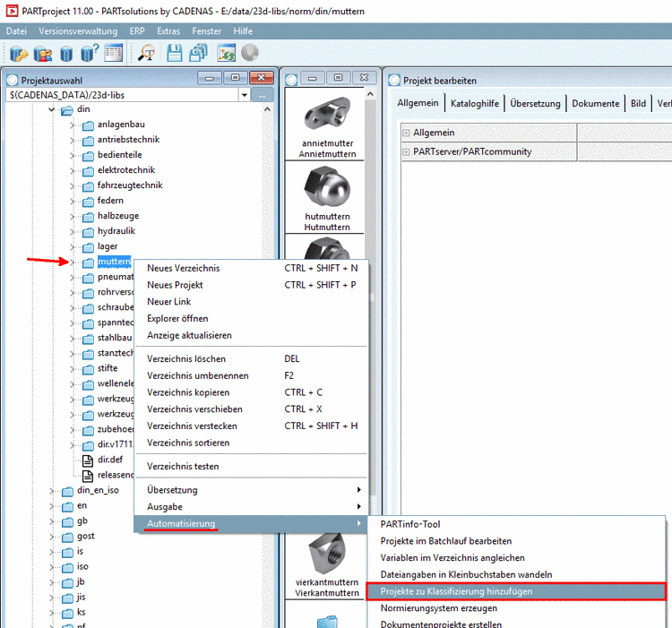Viewport: 672px width, 628px height.
Task: Click the save floppy disk toolbar icon
Action: point(175,53)
